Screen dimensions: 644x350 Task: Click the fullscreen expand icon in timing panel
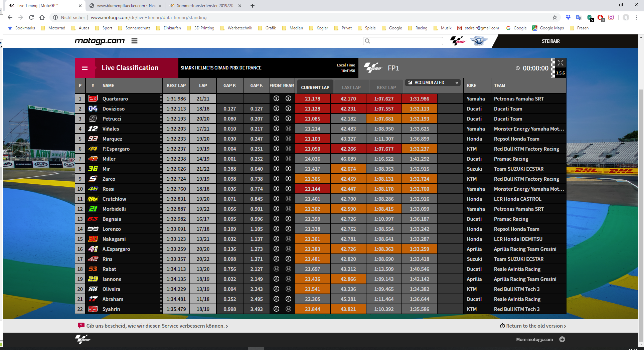(x=560, y=63)
